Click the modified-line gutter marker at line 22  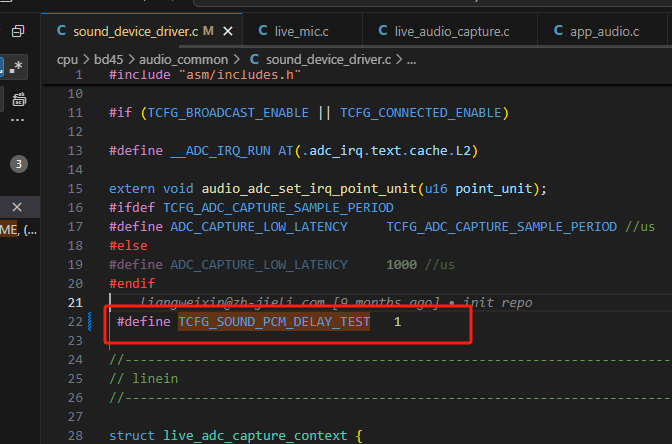pyautogui.click(x=90, y=321)
